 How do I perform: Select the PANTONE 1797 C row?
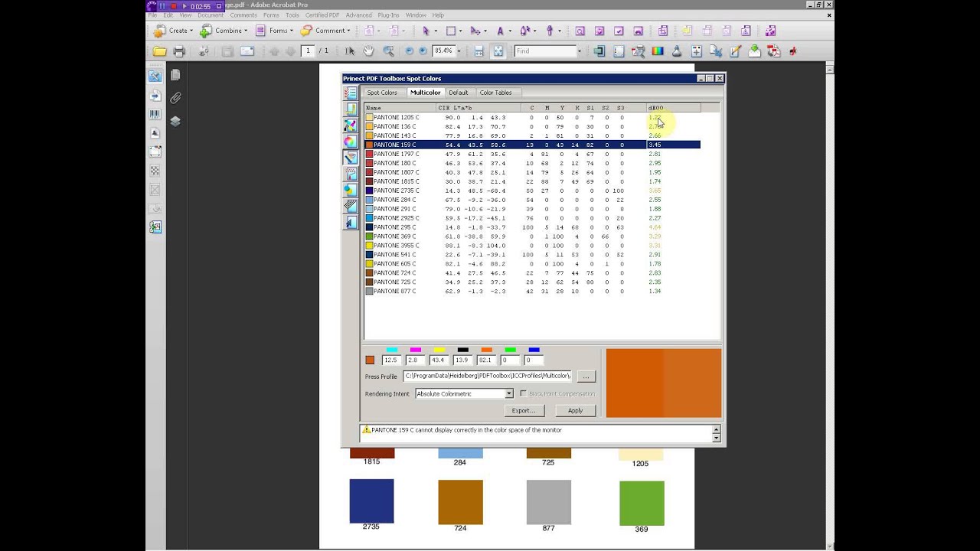(x=532, y=154)
